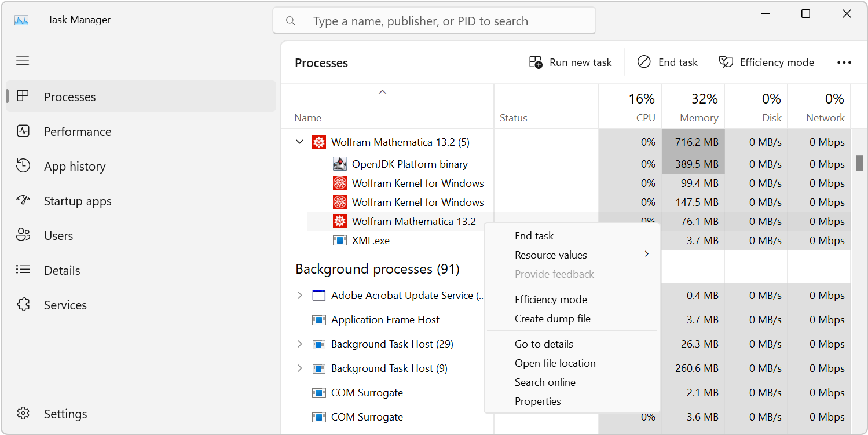Click the sort arrow above the Name column
This screenshot has width=868, height=435.
coord(382,92)
